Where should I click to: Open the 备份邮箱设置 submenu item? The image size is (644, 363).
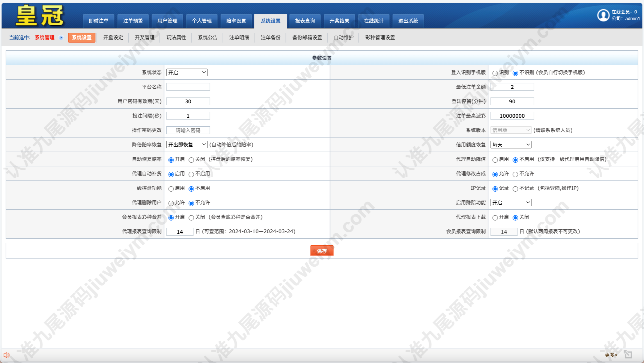(x=307, y=38)
